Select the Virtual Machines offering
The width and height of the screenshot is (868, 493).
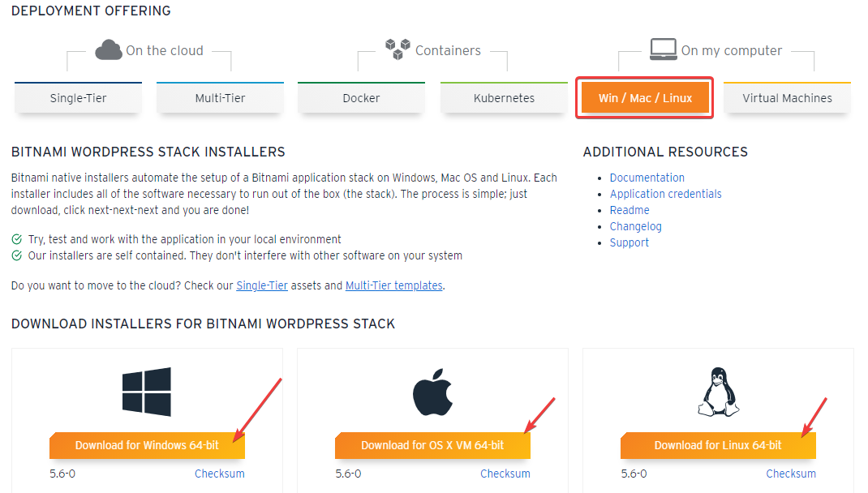tap(786, 97)
